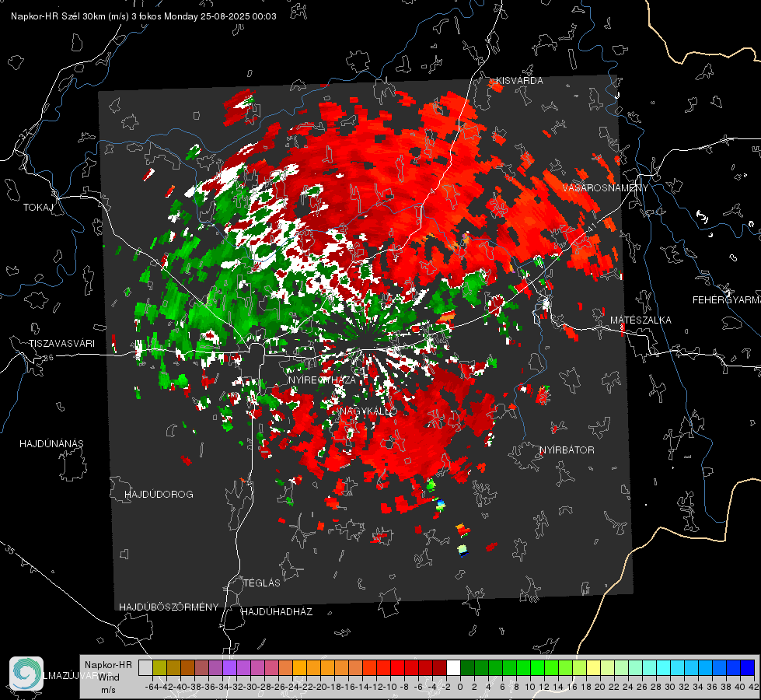
Task: Click the 20 value on the legend scale
Action: coord(600,687)
